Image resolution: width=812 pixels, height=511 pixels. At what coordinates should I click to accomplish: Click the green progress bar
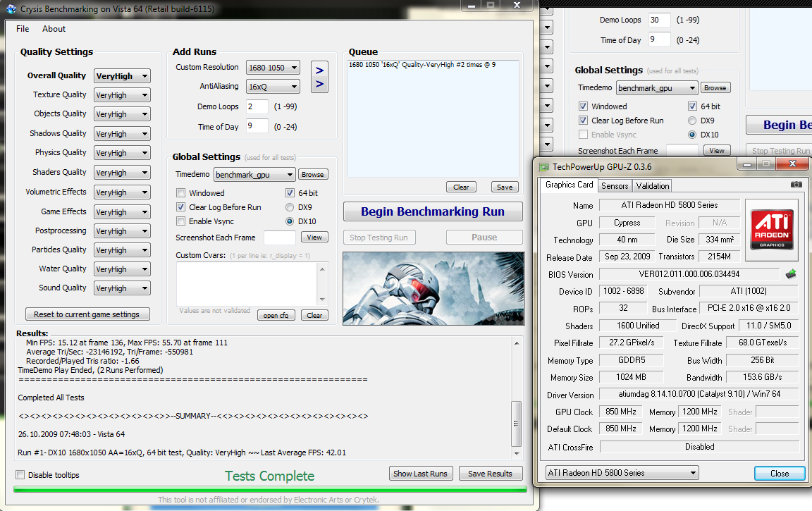coord(270,489)
